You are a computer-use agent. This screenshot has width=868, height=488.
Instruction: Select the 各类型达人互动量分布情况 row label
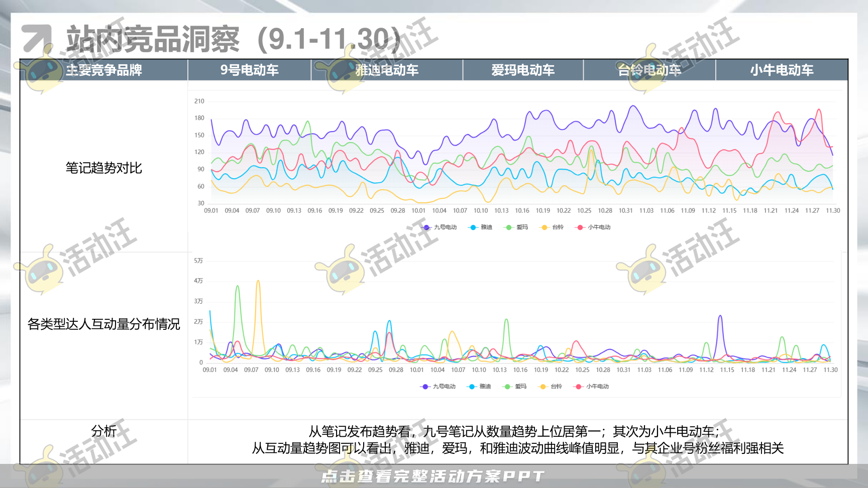pos(104,324)
